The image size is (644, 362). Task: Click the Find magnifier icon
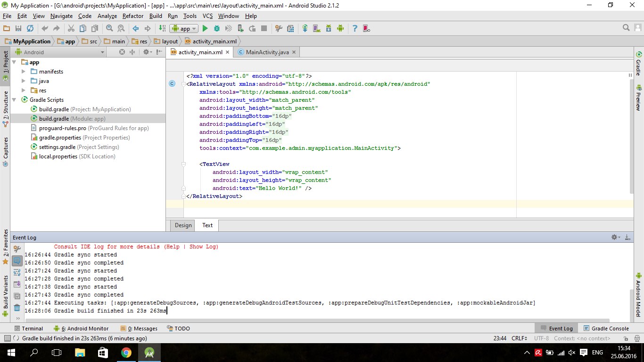coord(109,28)
